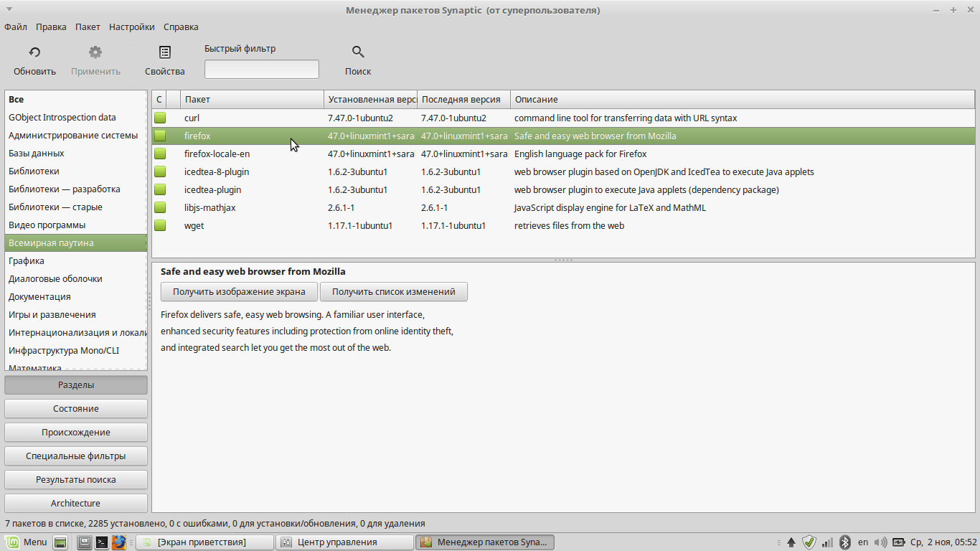Screen dimensions: 980x551
Task: Toggle the status box for curl package
Action: [160, 118]
